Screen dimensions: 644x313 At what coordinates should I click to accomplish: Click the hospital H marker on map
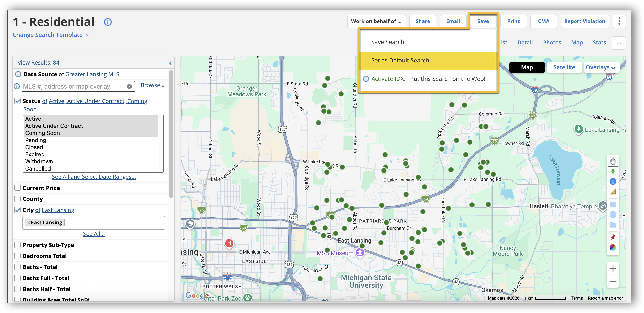click(x=229, y=243)
